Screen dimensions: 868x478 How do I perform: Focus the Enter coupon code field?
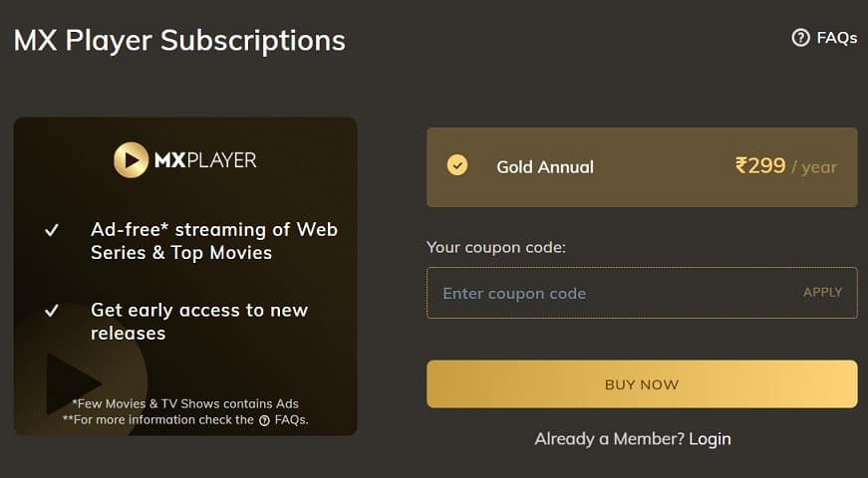(608, 293)
